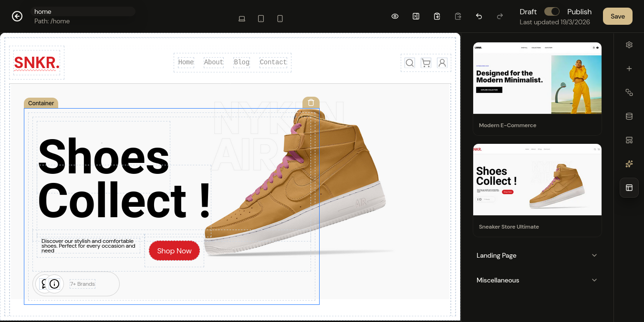Expand the Miscellaneous section
Screen dimensions: 644x322
point(537,280)
